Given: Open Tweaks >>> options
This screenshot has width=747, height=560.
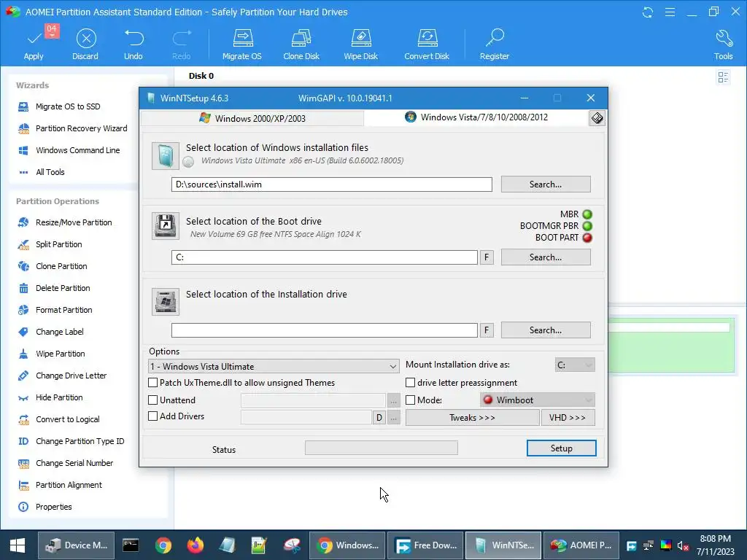Looking at the screenshot, I should click(x=472, y=418).
